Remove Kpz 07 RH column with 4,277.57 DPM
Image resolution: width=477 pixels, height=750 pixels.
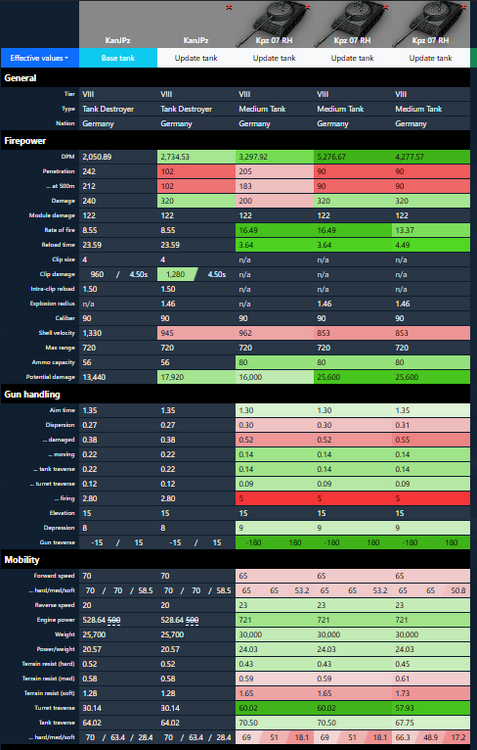coord(464,7)
